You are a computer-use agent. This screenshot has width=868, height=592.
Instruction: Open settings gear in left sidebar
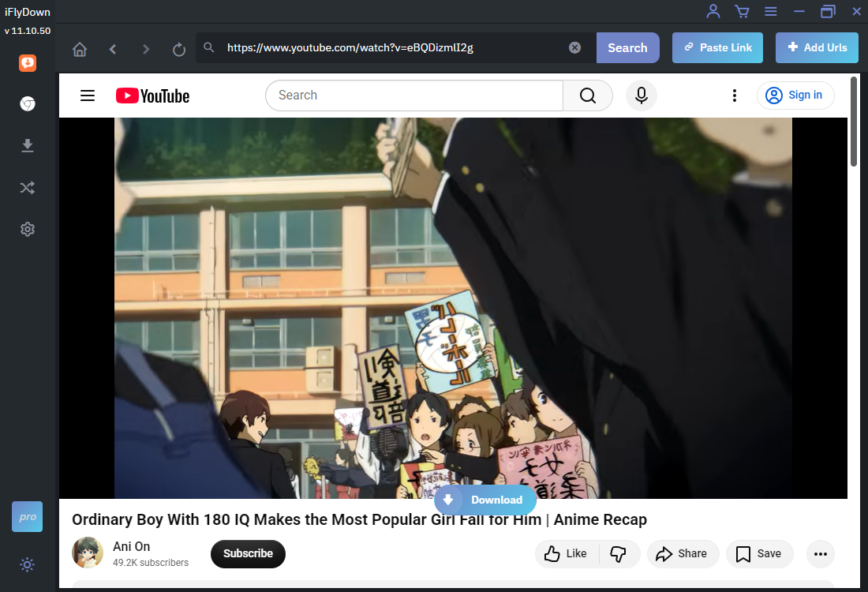click(x=28, y=229)
